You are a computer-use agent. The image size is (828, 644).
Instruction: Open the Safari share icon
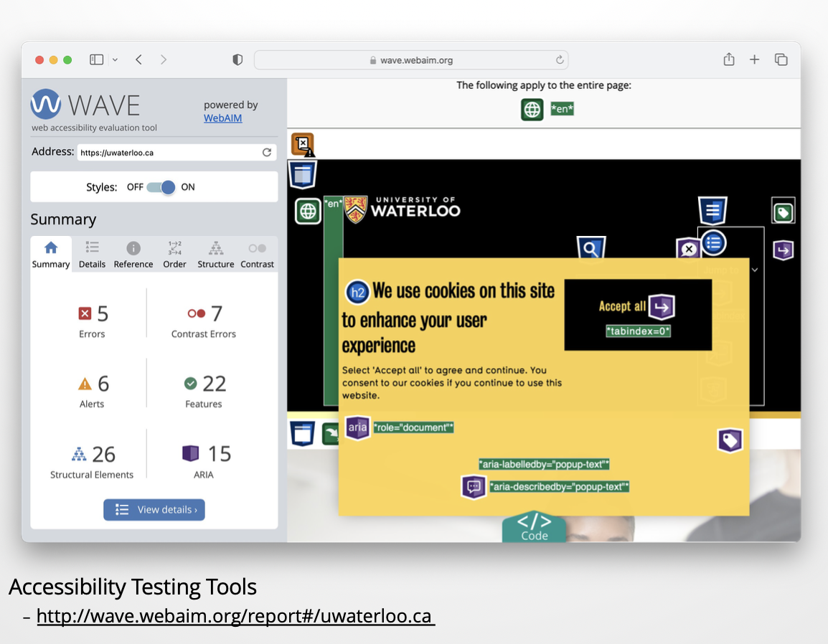728,60
